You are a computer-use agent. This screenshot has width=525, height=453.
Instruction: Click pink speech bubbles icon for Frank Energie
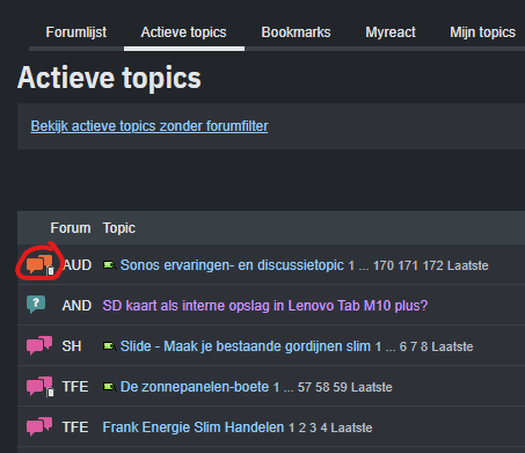point(40,426)
